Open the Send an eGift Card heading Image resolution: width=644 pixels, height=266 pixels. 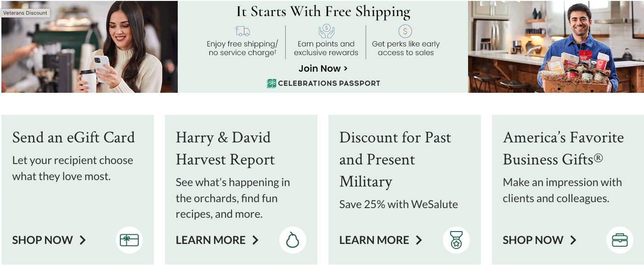coord(73,137)
